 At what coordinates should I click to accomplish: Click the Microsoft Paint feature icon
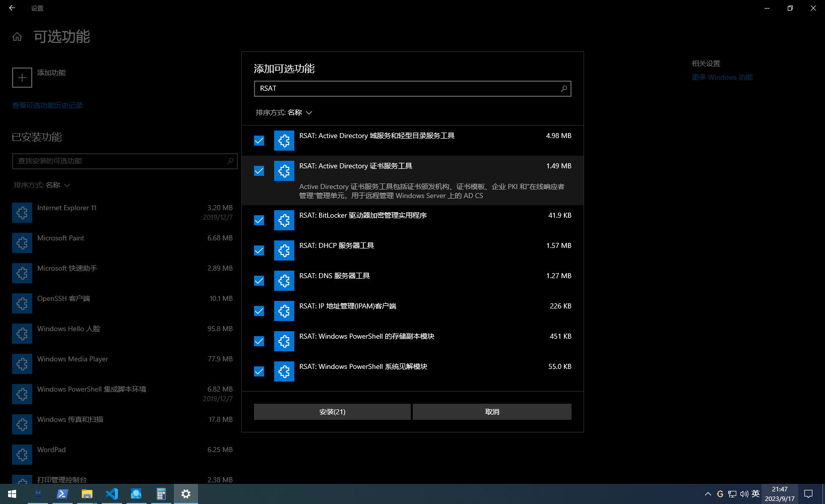[22, 243]
